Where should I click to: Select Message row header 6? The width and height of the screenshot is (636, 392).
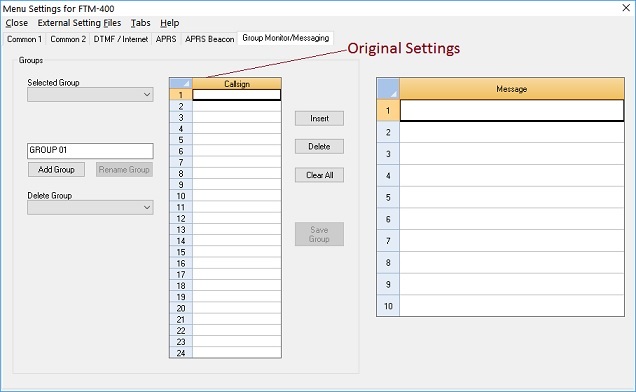click(x=388, y=219)
